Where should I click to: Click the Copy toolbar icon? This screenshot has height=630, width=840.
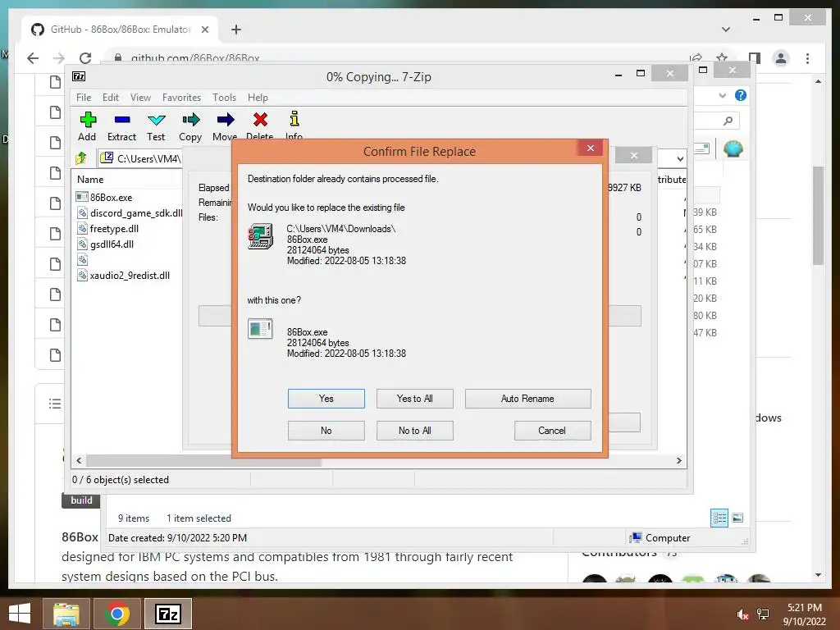click(190, 120)
